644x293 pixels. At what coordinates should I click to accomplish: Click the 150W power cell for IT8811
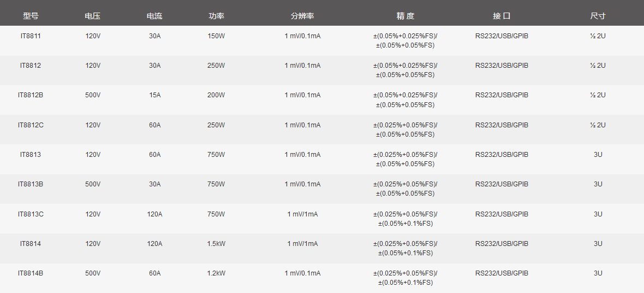[x=216, y=36]
